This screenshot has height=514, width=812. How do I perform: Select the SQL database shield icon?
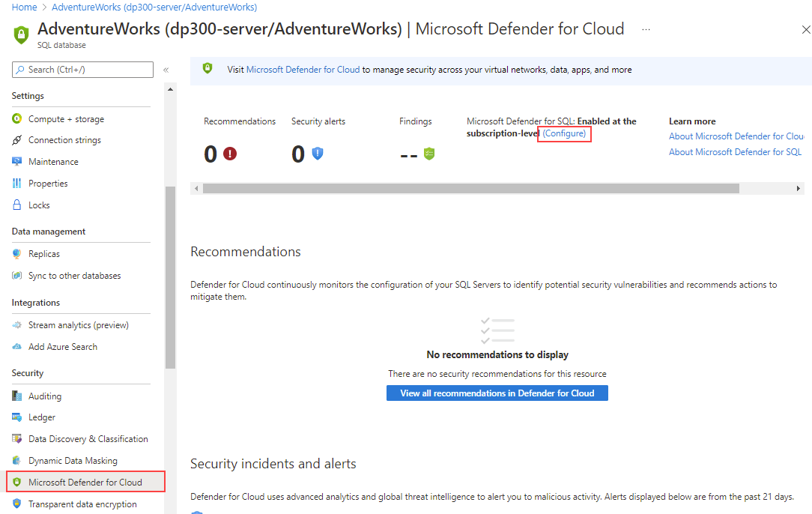coord(20,34)
